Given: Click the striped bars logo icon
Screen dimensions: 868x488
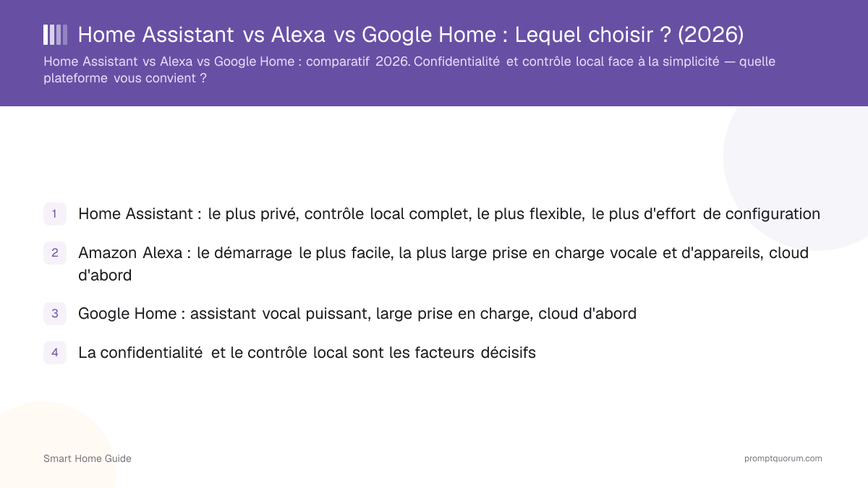Looking at the screenshot, I should 56,35.
